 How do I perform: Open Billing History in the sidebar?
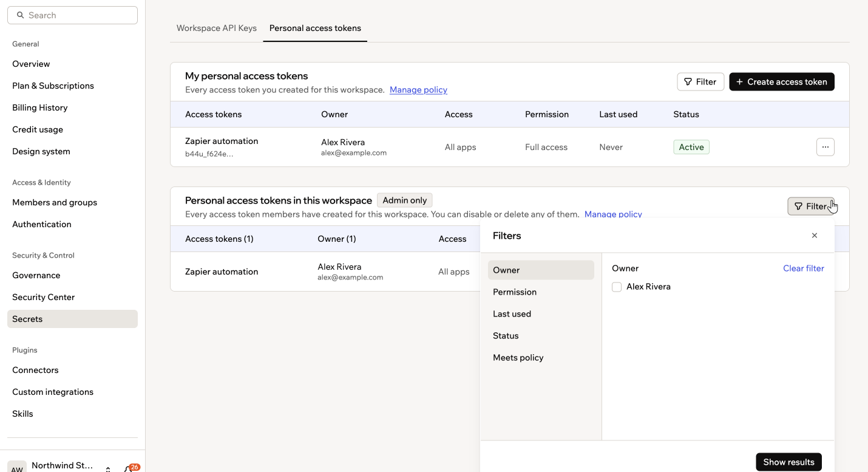pos(72,108)
